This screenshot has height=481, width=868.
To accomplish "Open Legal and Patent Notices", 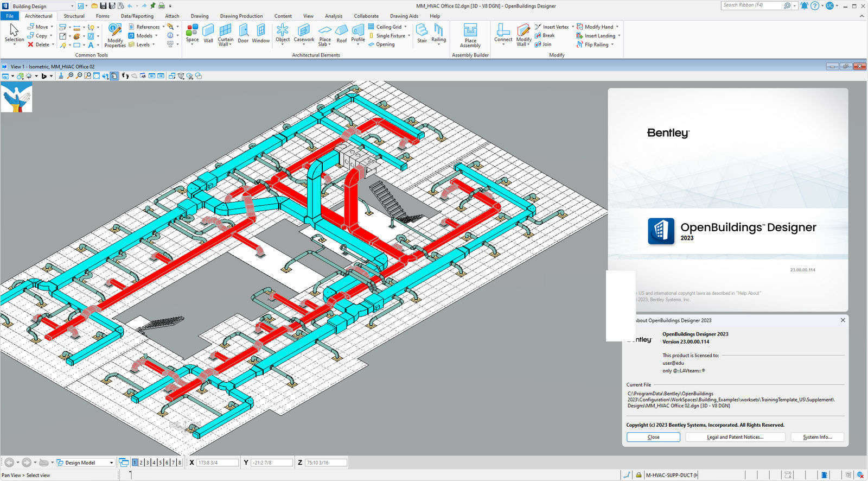I will click(x=735, y=437).
